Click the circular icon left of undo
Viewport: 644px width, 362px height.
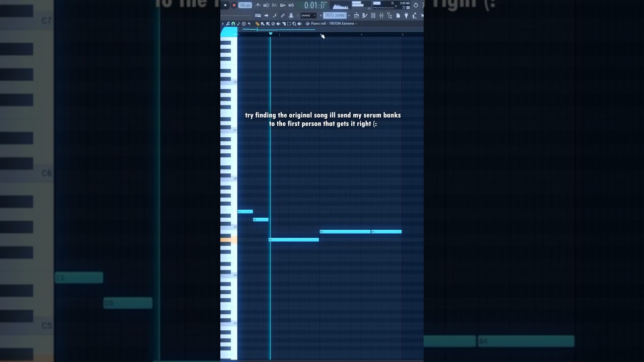(x=244, y=24)
